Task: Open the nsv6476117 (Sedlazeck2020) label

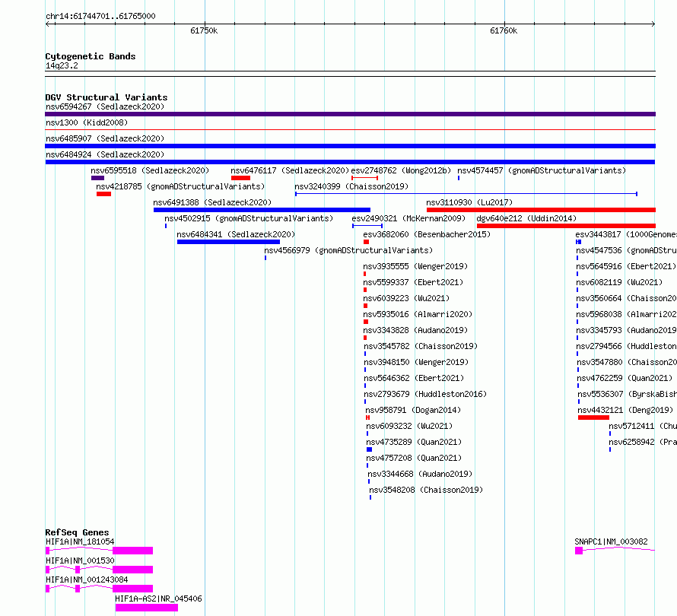Action: point(290,170)
